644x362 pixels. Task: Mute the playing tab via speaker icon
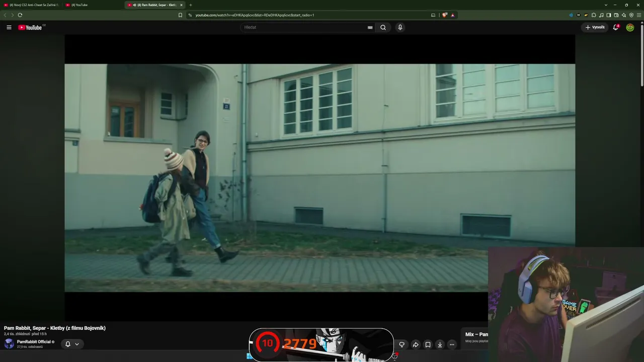(x=134, y=5)
